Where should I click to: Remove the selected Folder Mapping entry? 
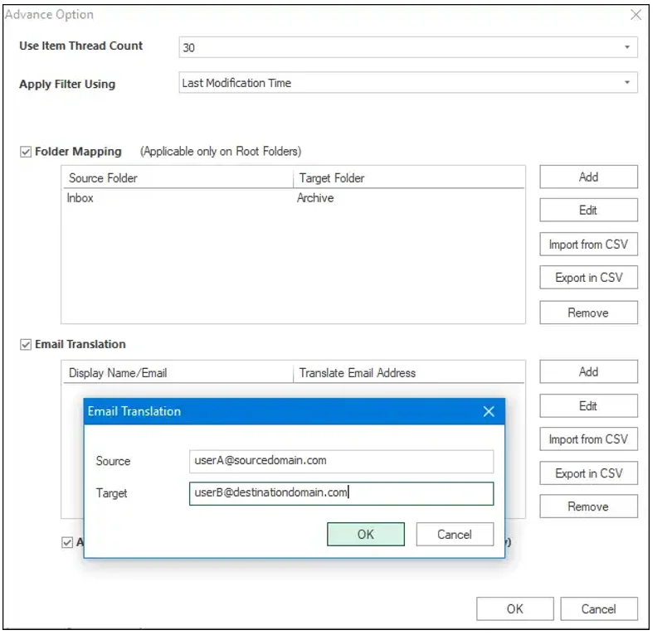[x=588, y=313]
